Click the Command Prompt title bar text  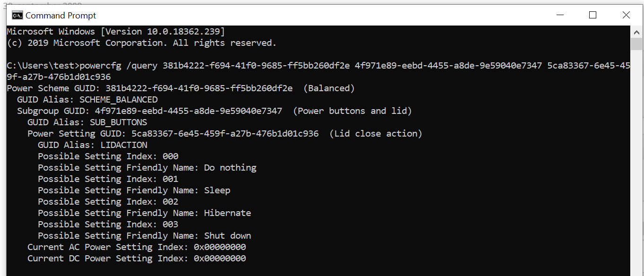61,16
